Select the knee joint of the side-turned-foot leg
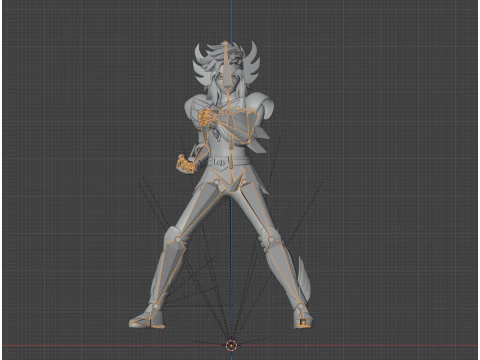This screenshot has width=480, height=360. coord(178,239)
